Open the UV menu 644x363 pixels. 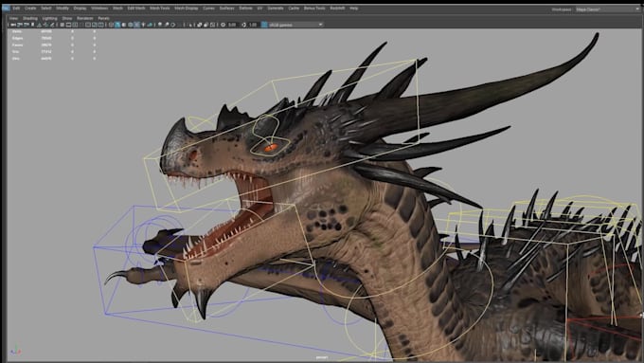260,9
